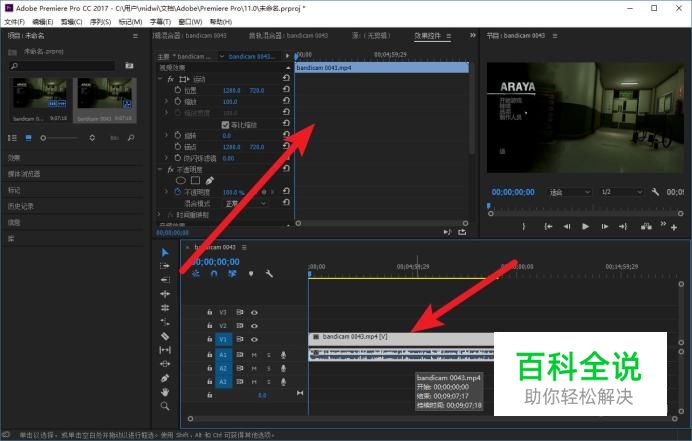Click Program monitor blue playhead scrubber
Viewport: 692px width, 441px height.
[489, 206]
